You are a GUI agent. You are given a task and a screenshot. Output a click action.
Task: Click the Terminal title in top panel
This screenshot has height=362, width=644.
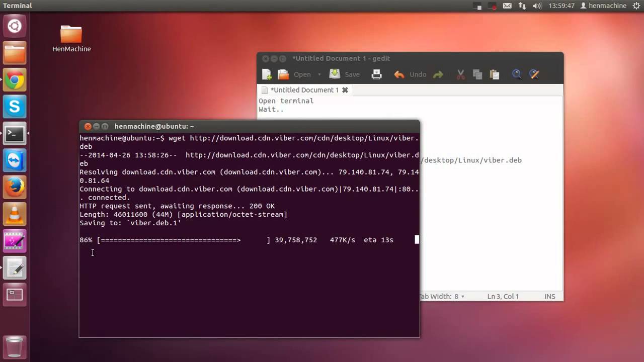click(x=18, y=6)
